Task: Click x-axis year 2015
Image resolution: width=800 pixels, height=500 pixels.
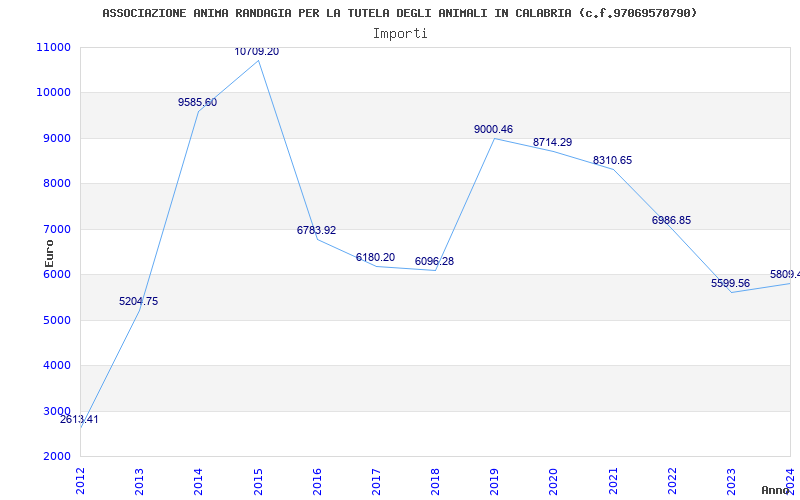Action: [x=258, y=481]
